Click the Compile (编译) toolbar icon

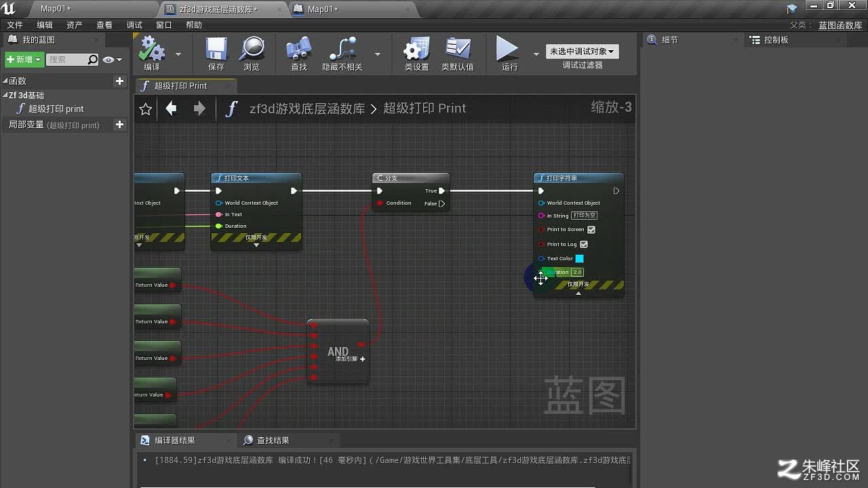click(152, 49)
